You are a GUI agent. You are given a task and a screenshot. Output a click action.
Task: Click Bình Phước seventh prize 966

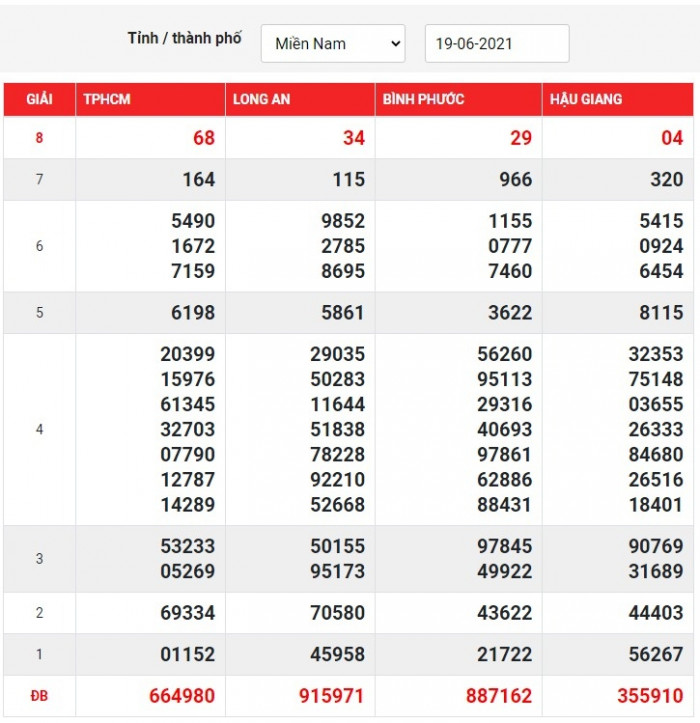pyautogui.click(x=515, y=180)
